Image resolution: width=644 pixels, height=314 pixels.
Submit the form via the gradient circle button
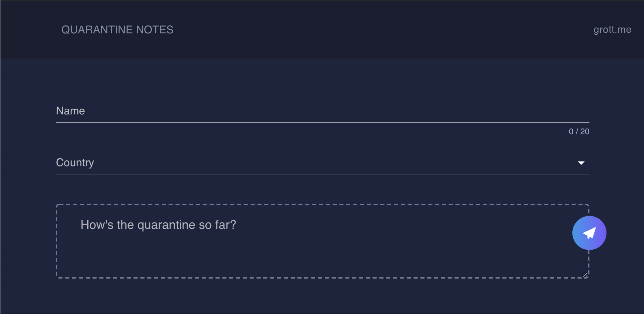pyautogui.click(x=589, y=233)
